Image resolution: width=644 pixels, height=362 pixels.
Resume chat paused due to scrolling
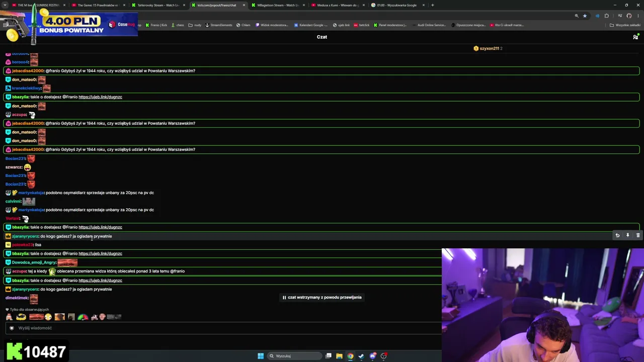pos(322,297)
